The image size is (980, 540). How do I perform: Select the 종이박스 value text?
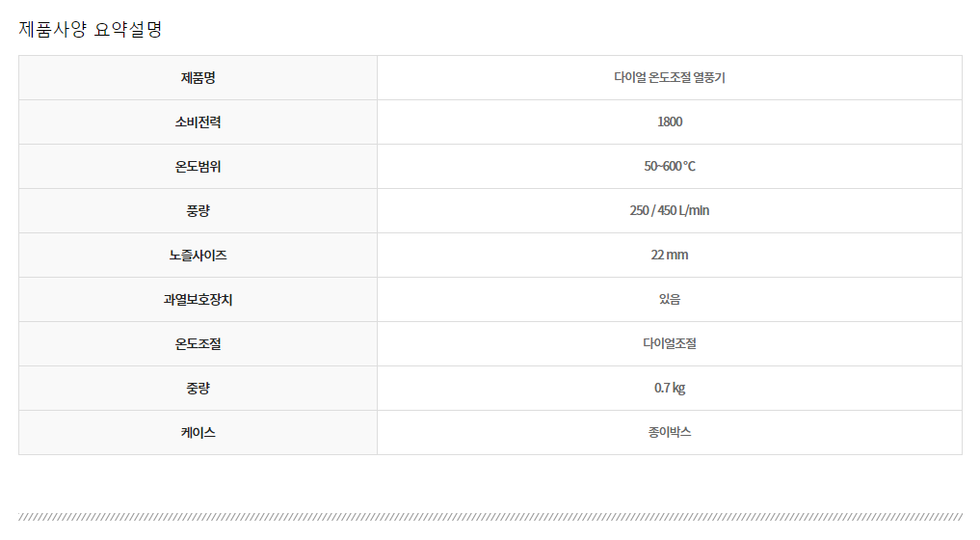click(x=669, y=433)
